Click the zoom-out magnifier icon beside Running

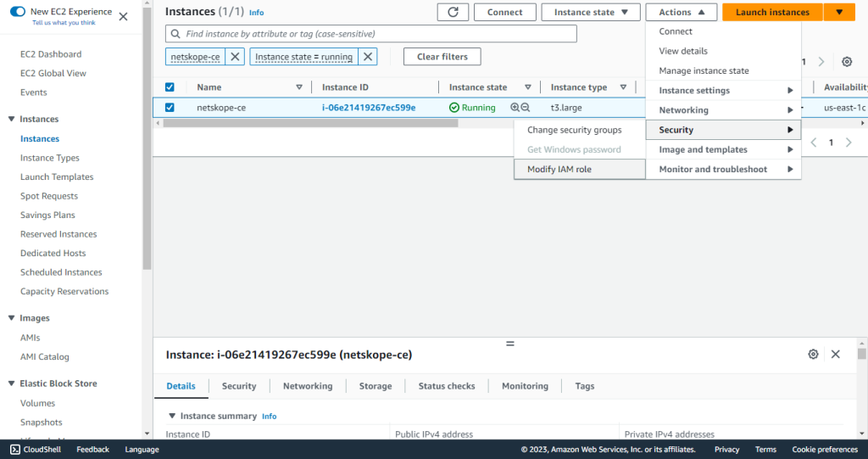526,108
